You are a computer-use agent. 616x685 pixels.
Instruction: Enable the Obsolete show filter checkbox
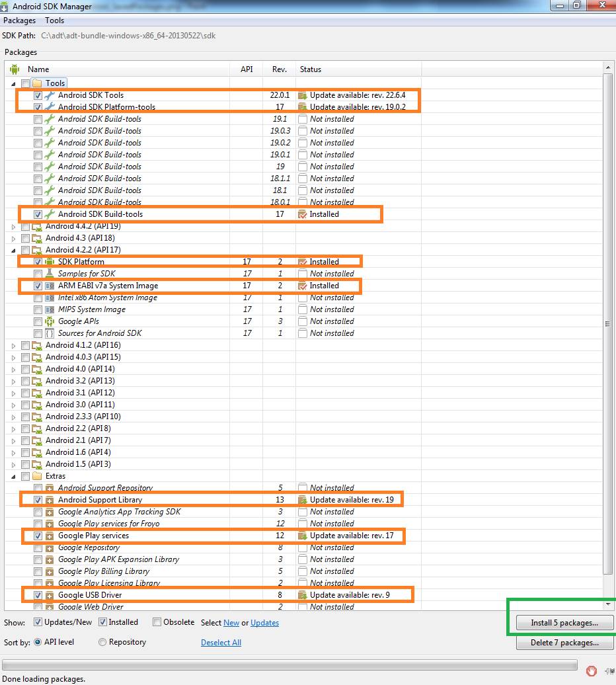pos(157,622)
